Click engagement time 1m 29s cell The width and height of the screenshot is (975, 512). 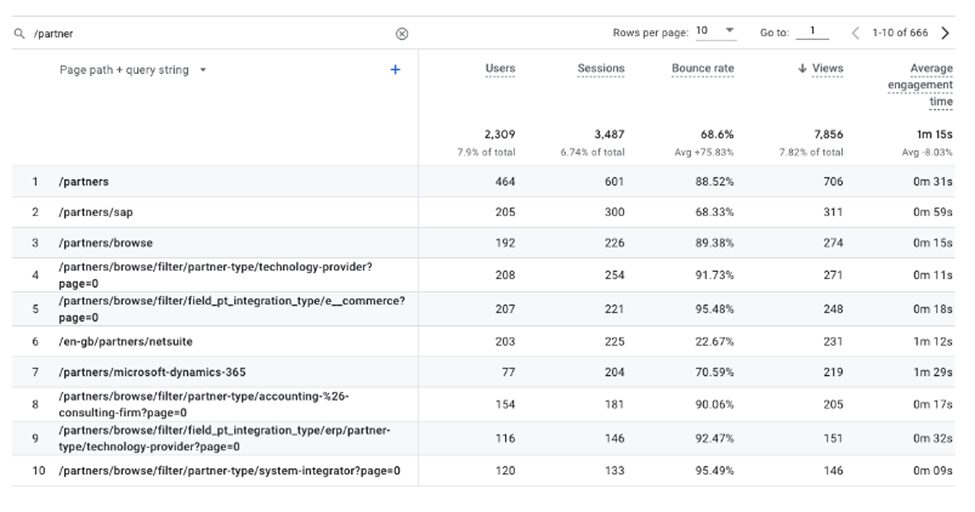[933, 372]
